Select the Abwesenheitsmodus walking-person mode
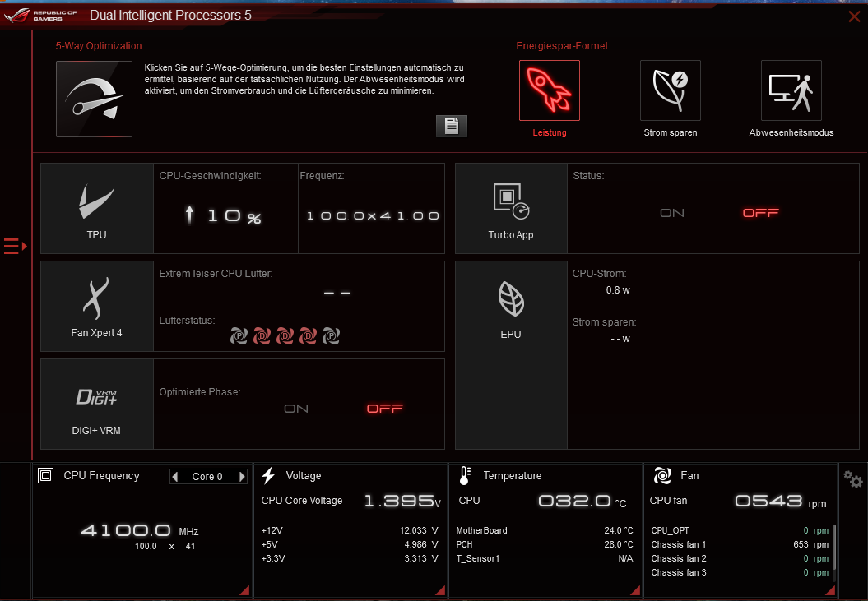 pyautogui.click(x=791, y=90)
